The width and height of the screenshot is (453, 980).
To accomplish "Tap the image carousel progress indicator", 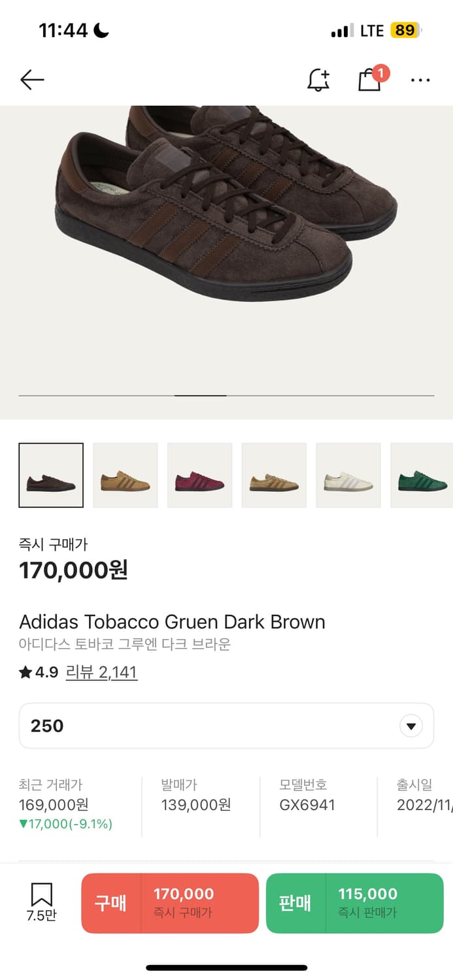I will click(x=226, y=395).
